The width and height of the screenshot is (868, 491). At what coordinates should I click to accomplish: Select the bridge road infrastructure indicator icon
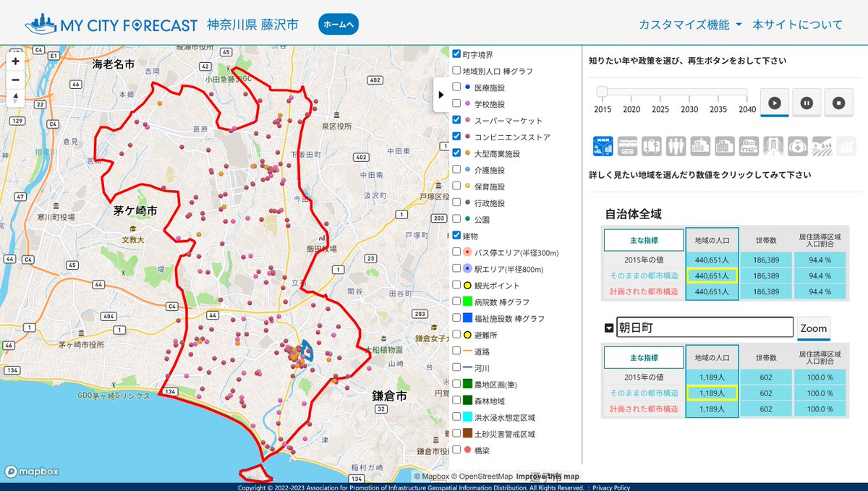click(x=773, y=146)
